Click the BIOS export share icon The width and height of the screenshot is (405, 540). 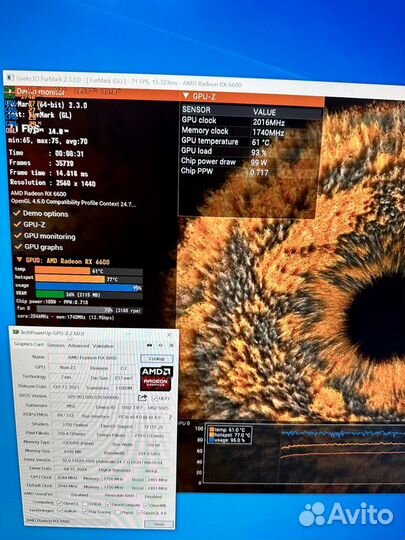(x=142, y=398)
